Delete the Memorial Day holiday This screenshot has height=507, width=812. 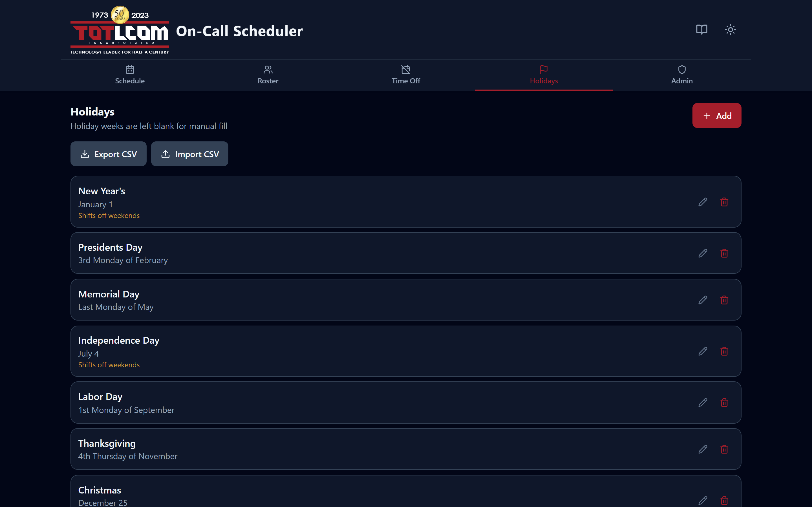[x=724, y=300]
